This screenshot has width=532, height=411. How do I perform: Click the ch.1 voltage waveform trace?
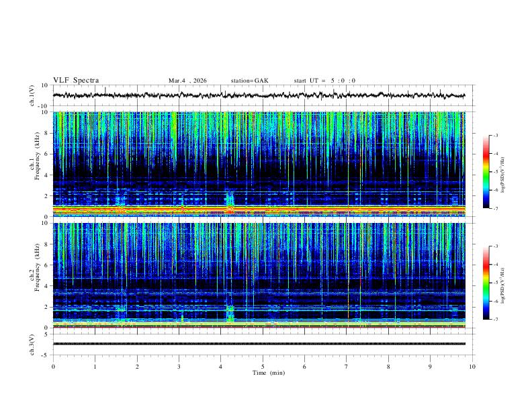pos(259,95)
